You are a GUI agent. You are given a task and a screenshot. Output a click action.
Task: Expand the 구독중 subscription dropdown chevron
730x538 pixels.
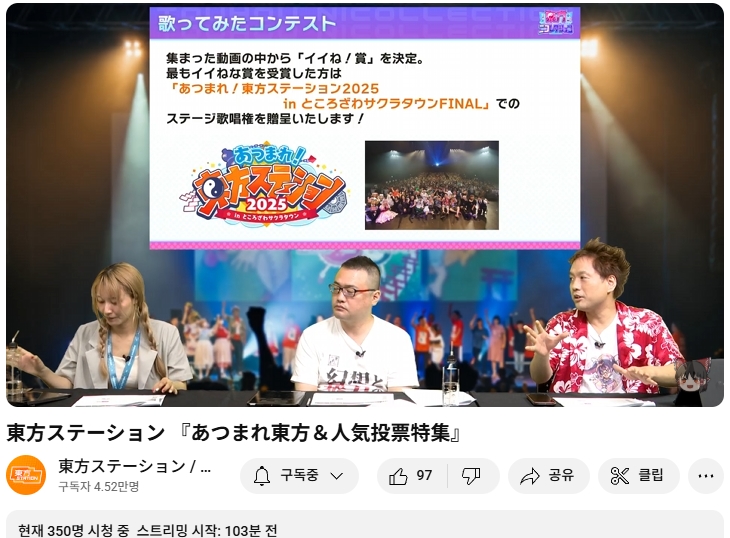(x=337, y=476)
